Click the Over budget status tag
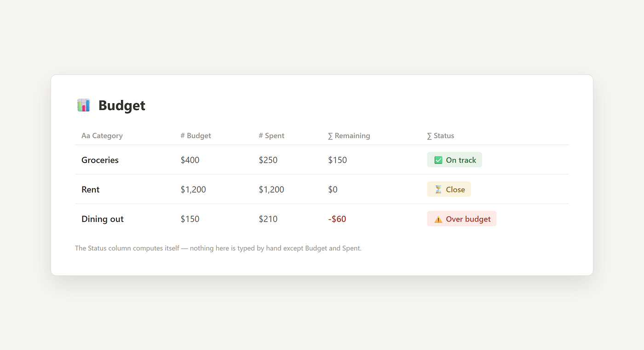Viewport: 644px width, 350px height. point(462,219)
